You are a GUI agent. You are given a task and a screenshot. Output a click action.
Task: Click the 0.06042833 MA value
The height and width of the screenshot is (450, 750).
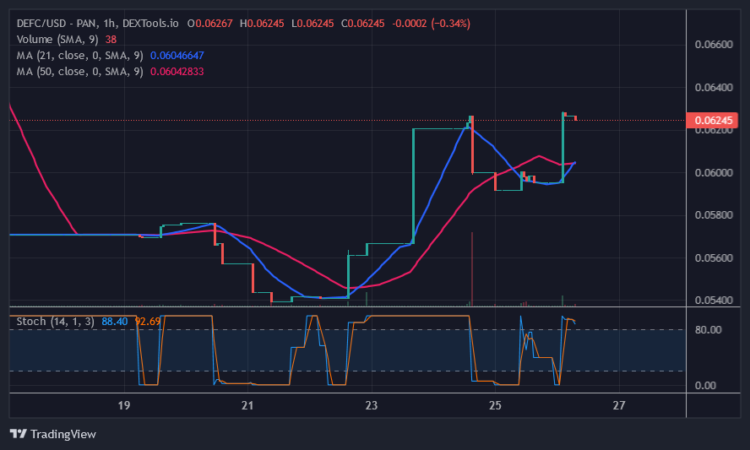point(177,71)
